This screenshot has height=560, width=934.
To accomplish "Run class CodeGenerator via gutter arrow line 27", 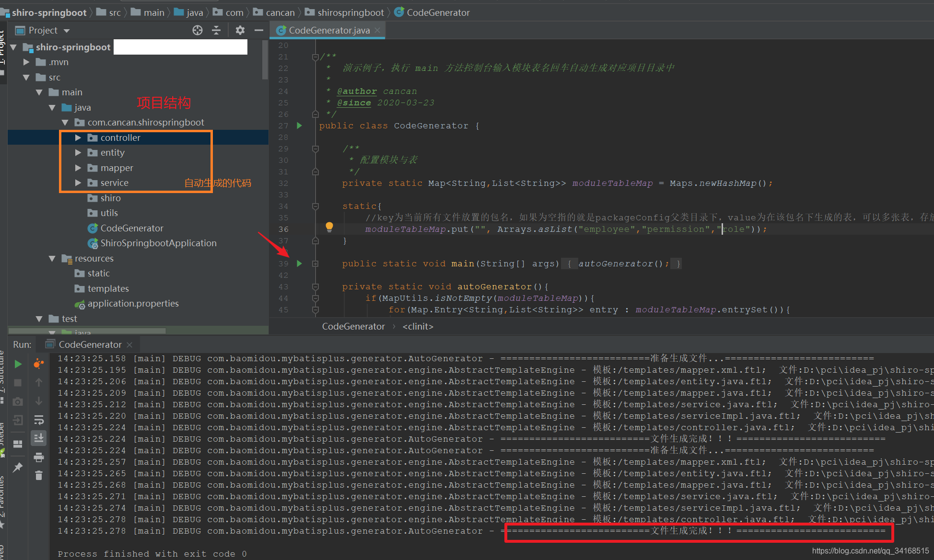I will (x=300, y=126).
